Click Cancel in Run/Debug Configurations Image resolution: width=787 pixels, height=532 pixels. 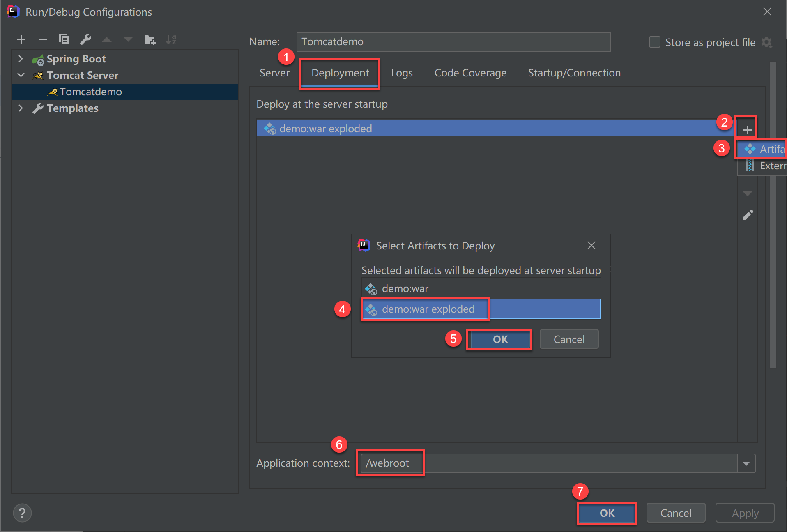(x=676, y=513)
